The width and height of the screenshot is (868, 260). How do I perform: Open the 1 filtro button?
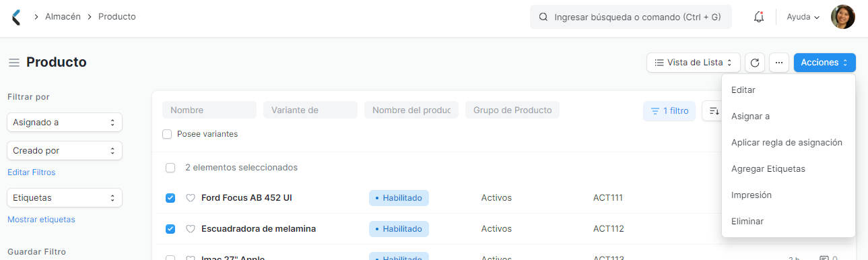[x=669, y=111]
